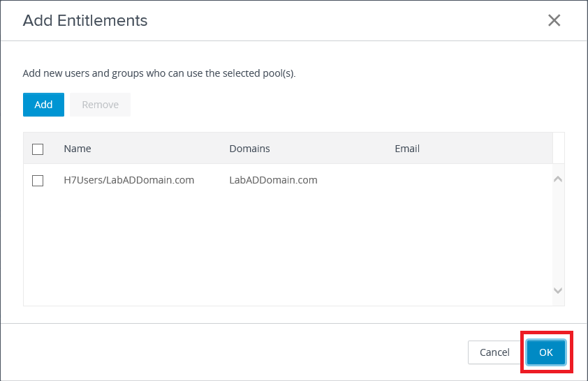
Task: Sort by the Domains column header
Action: pyautogui.click(x=249, y=149)
